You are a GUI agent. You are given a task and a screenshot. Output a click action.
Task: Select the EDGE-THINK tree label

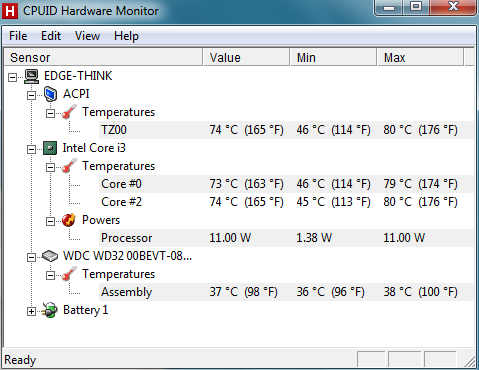78,76
